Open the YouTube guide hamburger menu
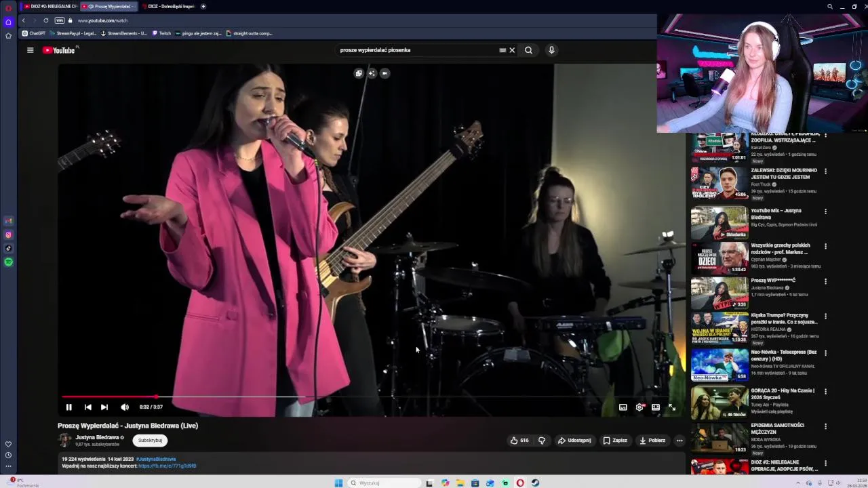The width and height of the screenshot is (868, 488). 30,50
